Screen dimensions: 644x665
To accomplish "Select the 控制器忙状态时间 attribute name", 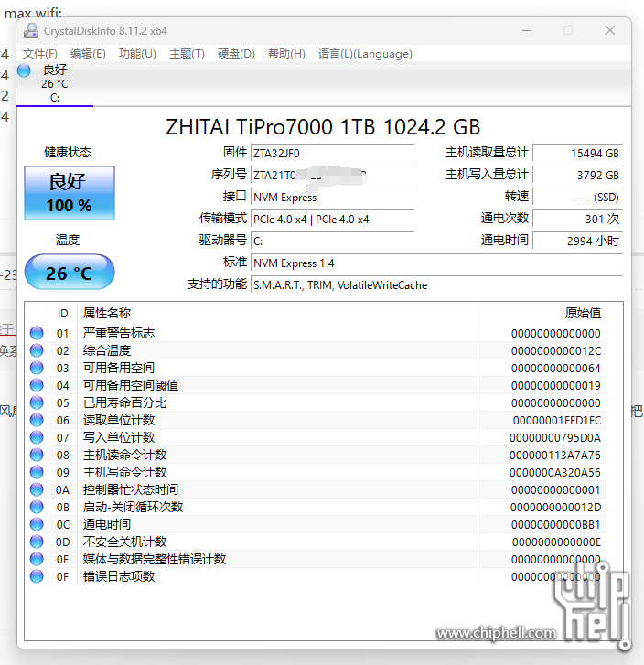I will 131,489.
